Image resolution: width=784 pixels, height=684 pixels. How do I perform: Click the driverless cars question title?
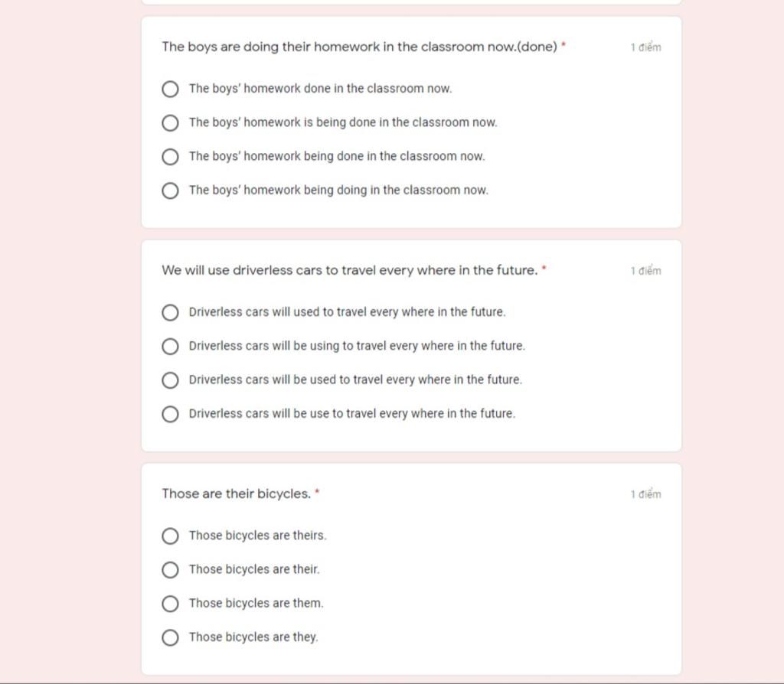[x=349, y=270]
